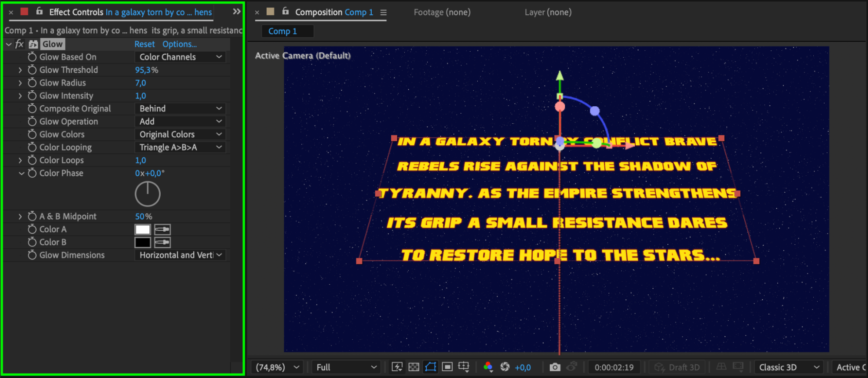Open the Classic 3D renderer dropdown

pyautogui.click(x=789, y=367)
